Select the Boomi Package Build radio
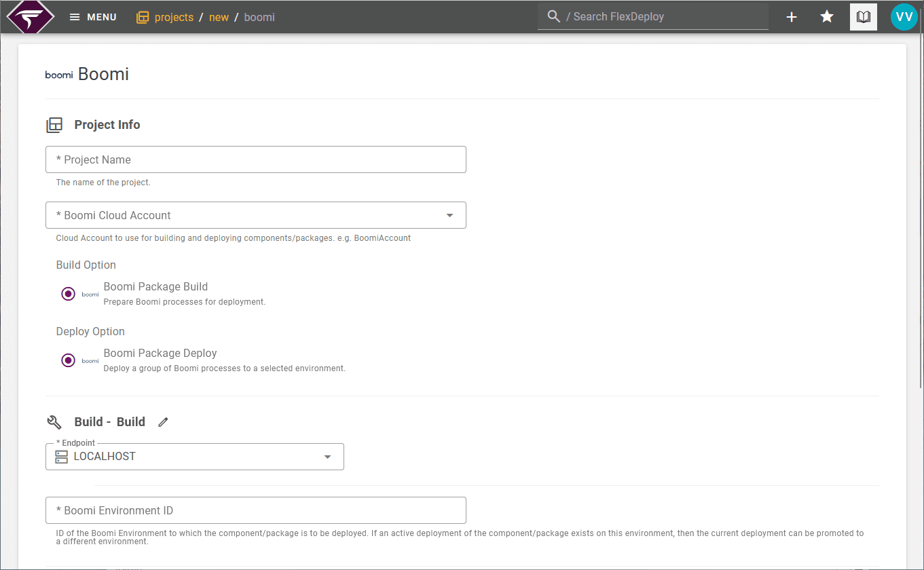This screenshot has width=924, height=570. pyautogui.click(x=68, y=294)
